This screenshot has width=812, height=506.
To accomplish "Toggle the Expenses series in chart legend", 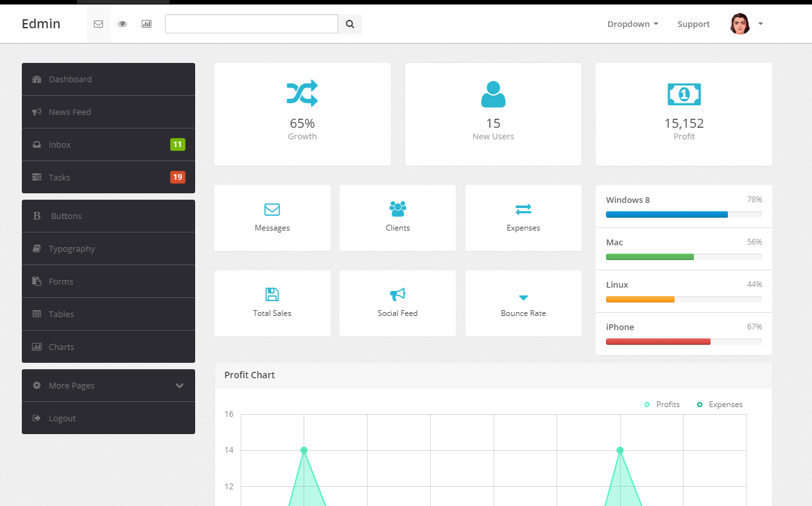I will 720,405.
